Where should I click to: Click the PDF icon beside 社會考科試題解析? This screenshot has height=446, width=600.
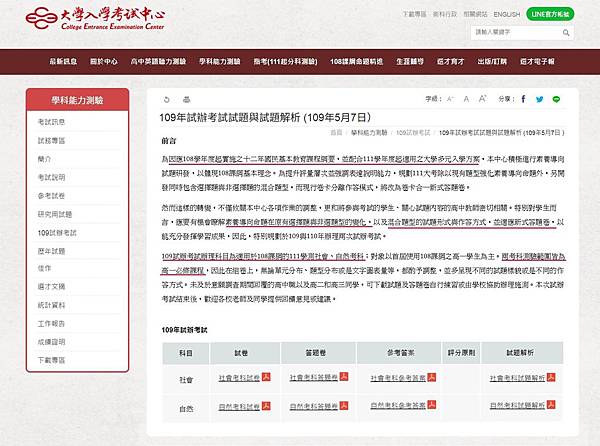pos(551,377)
